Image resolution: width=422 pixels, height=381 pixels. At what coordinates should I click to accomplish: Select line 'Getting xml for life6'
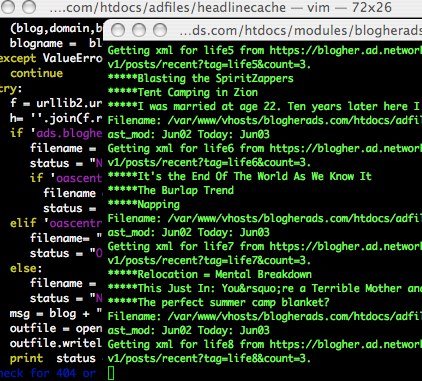coord(265,148)
